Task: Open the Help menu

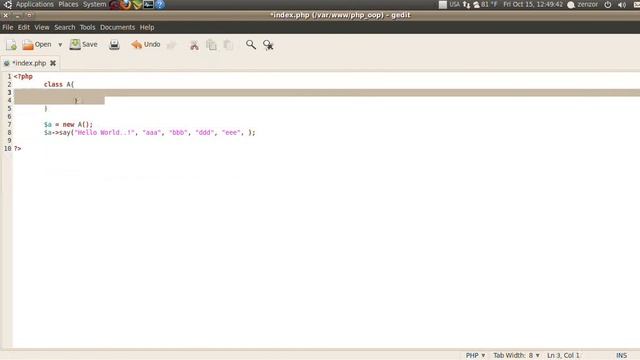Action: click(147, 27)
